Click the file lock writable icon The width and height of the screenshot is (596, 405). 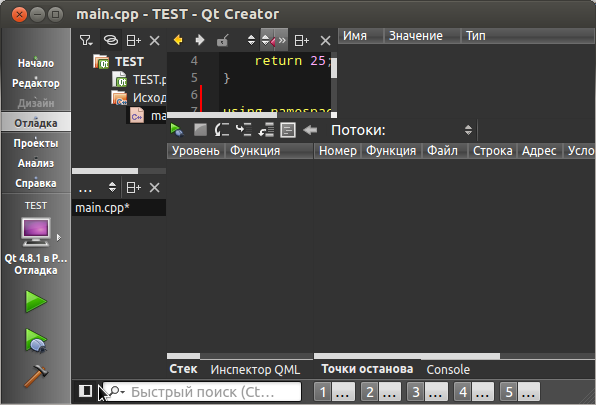222,40
